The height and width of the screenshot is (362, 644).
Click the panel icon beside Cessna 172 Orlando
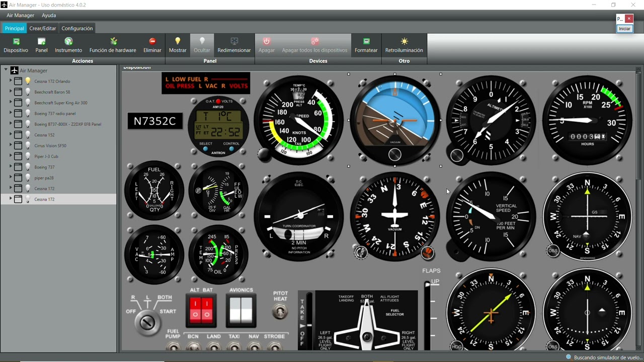point(18,81)
